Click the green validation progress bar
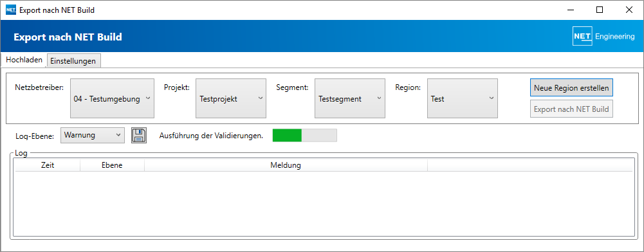Screen dimensions: 644x252 305,135
